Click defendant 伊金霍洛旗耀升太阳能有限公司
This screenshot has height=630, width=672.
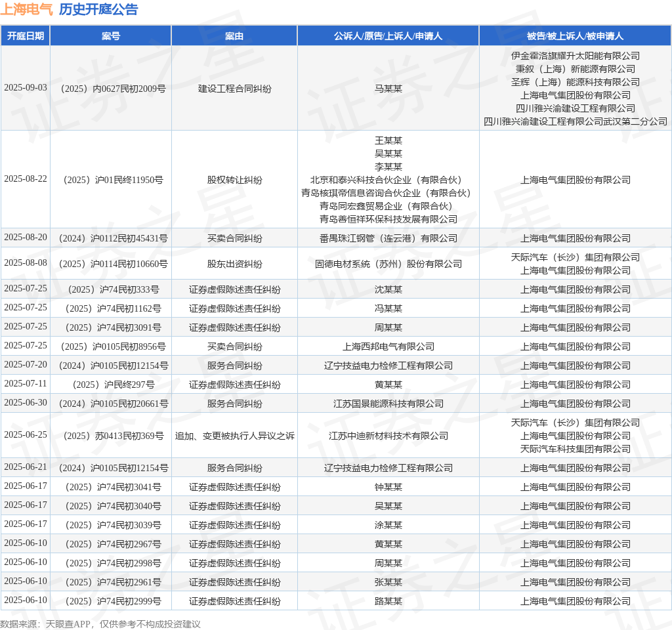click(x=575, y=56)
